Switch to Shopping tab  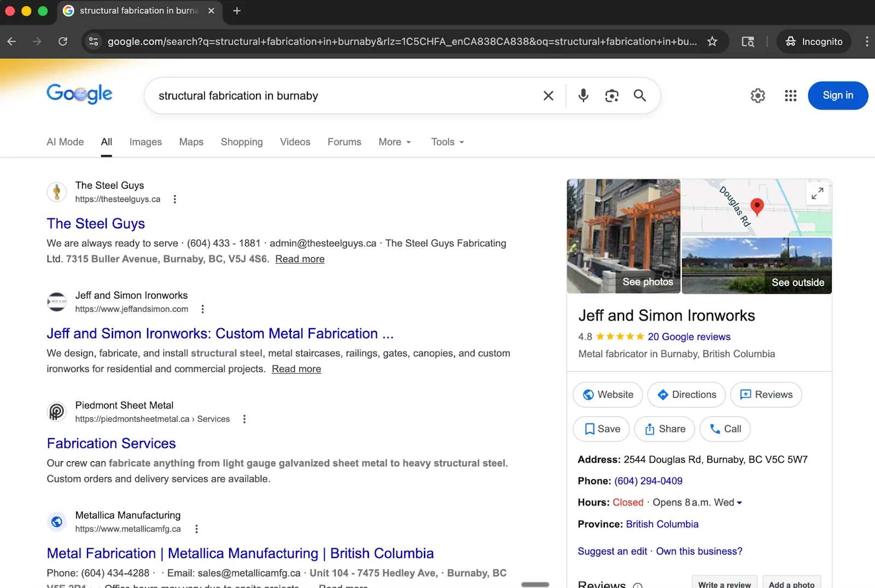click(242, 142)
